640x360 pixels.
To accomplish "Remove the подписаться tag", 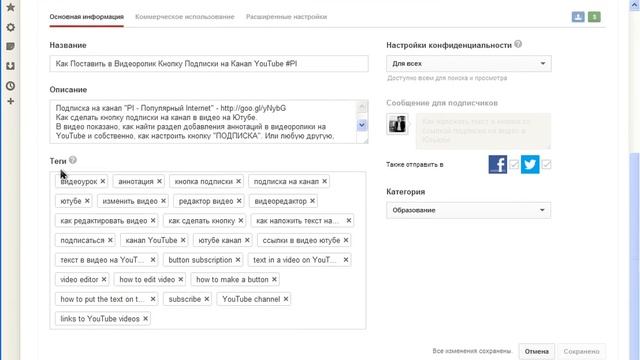I will coord(110,240).
